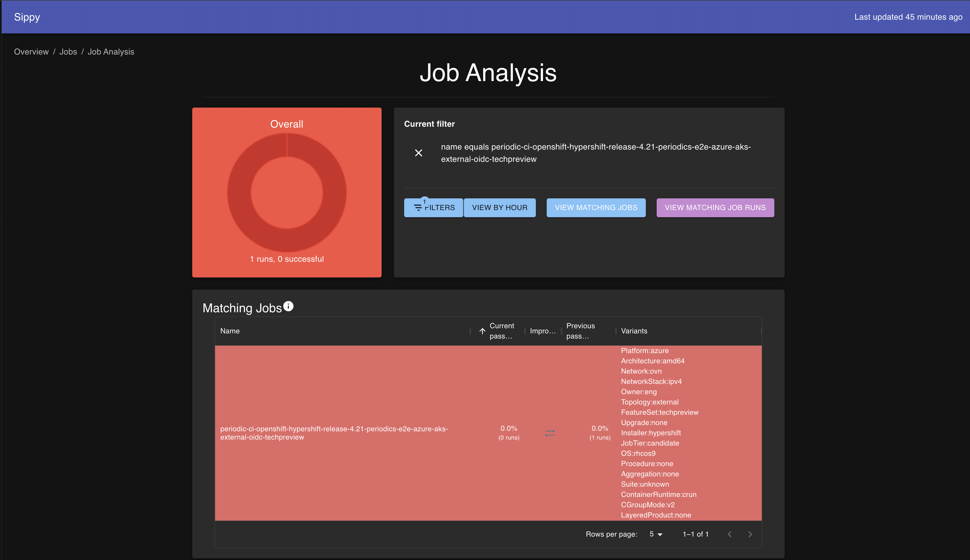
Task: Click the LayeredProduct:none variant
Action: pyautogui.click(x=656, y=515)
